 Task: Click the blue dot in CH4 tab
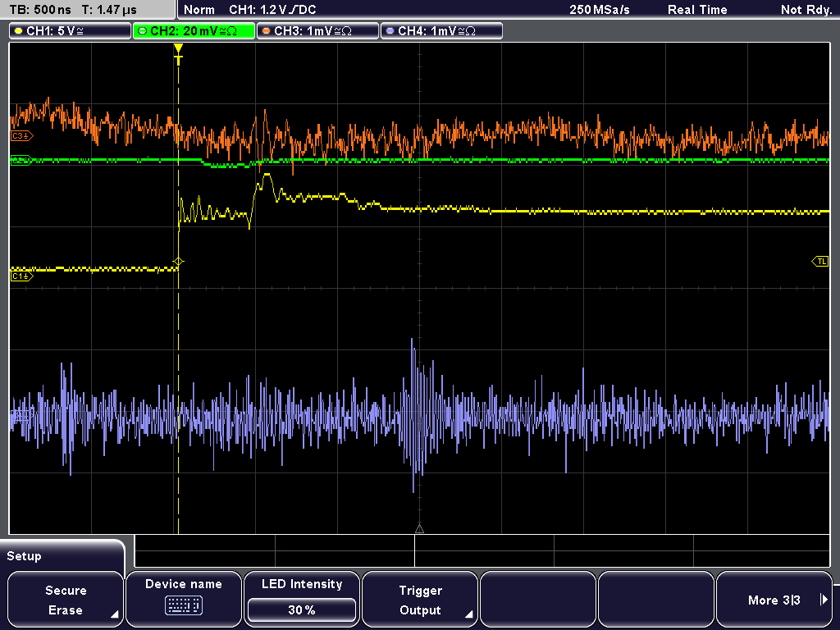pyautogui.click(x=390, y=31)
